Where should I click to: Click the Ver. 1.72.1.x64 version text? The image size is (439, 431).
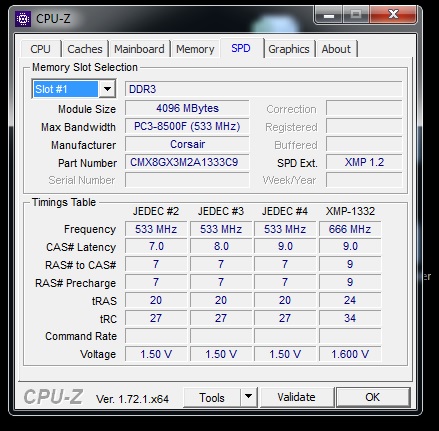132,399
